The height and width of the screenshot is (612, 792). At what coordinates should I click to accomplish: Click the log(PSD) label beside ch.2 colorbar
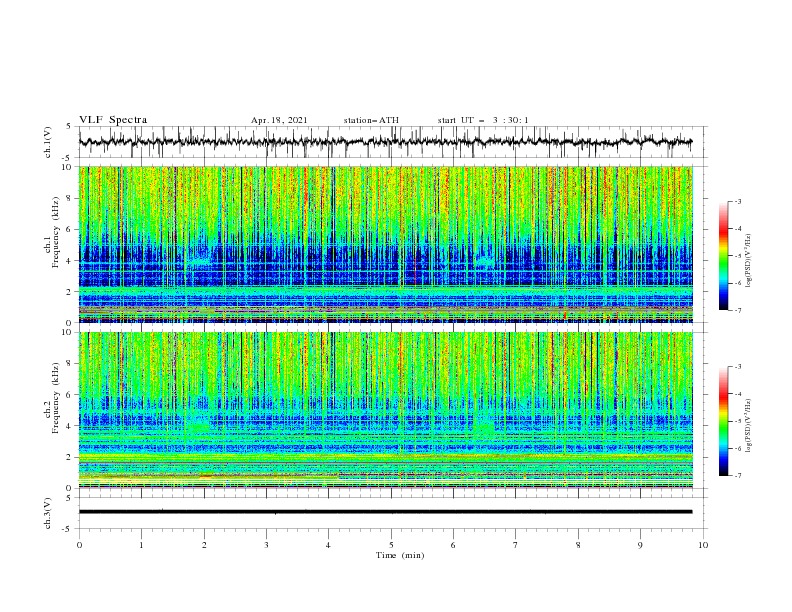click(x=748, y=426)
